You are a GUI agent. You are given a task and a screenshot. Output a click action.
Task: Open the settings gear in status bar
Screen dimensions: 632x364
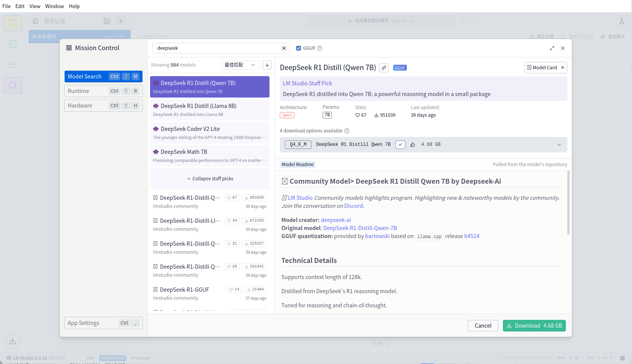[x=622, y=358]
